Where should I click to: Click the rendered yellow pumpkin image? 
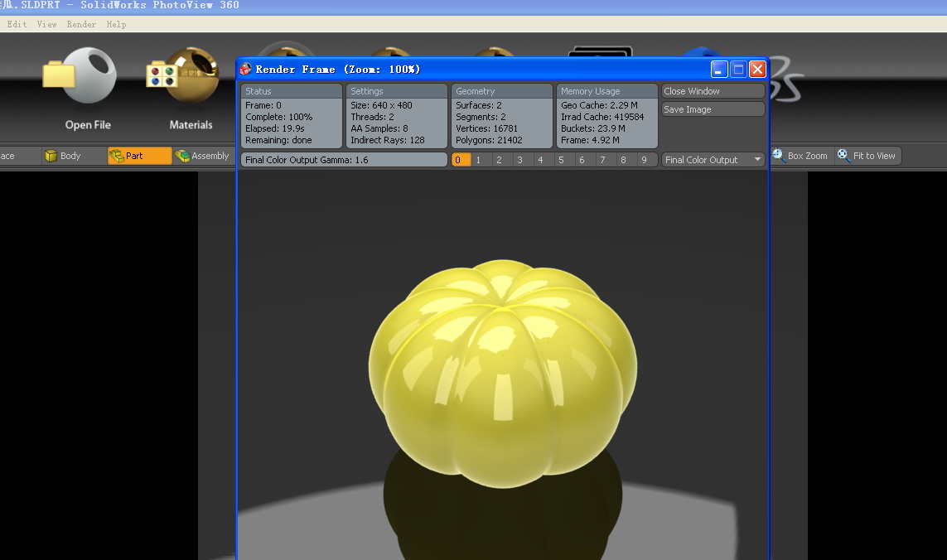(502, 374)
